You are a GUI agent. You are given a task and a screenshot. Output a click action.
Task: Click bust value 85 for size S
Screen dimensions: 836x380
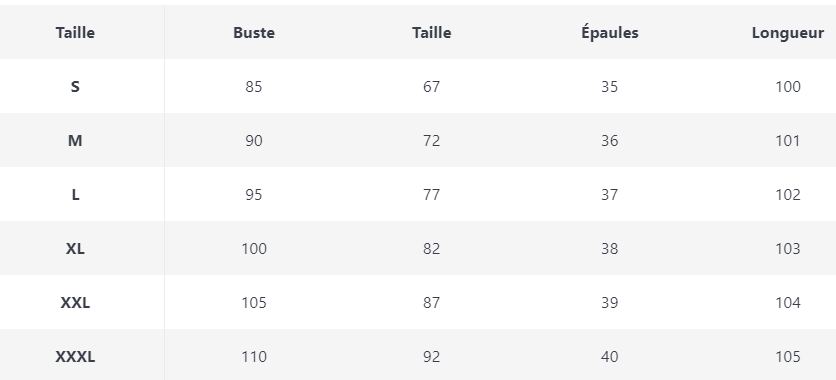click(x=254, y=86)
